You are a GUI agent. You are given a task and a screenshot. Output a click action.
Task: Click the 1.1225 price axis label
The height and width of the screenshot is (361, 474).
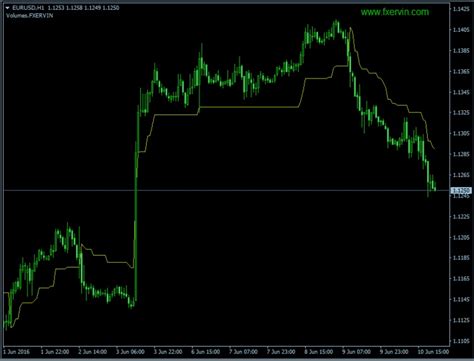(461, 217)
